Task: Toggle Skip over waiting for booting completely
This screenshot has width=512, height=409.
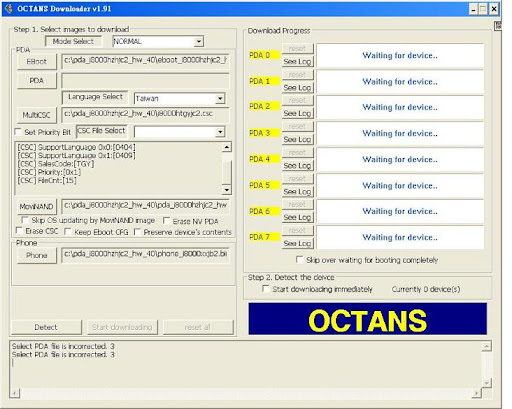Action: coord(300,259)
